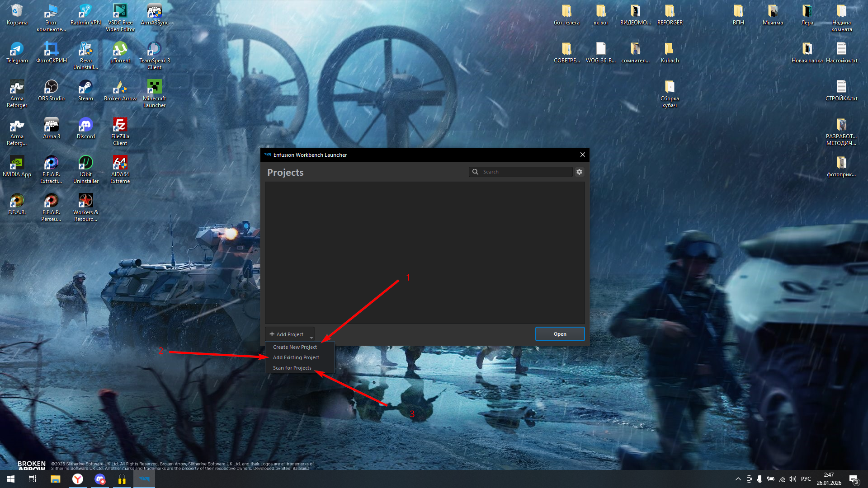The width and height of the screenshot is (868, 488).
Task: Switch the РУС input language indicator
Action: pos(806,479)
